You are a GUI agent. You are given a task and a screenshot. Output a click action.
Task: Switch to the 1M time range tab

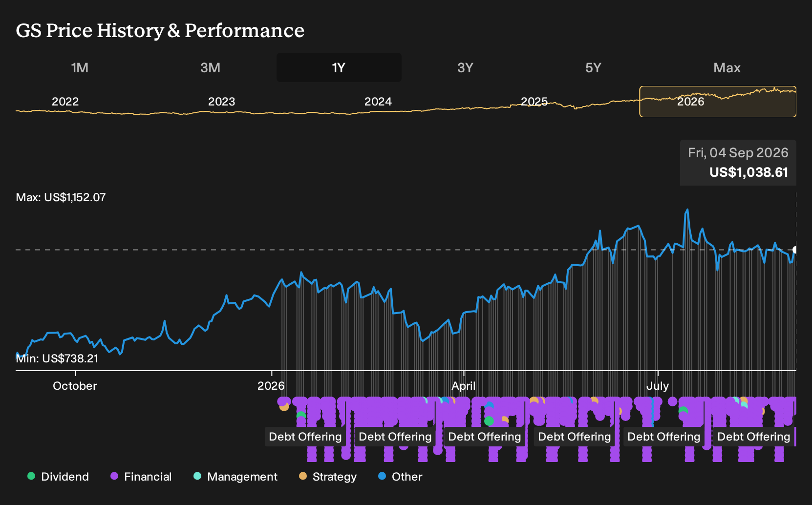80,67
